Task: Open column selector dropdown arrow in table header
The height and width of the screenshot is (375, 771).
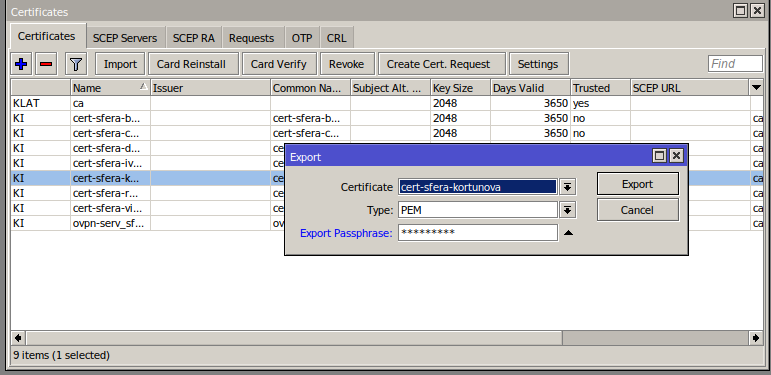Action: [756, 88]
